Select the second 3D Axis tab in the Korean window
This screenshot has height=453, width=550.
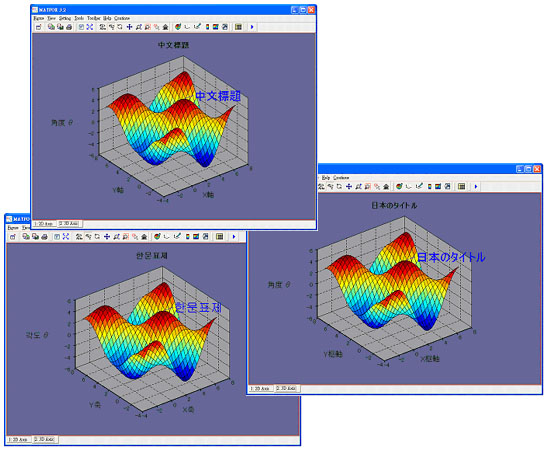pyautogui.click(x=45, y=439)
